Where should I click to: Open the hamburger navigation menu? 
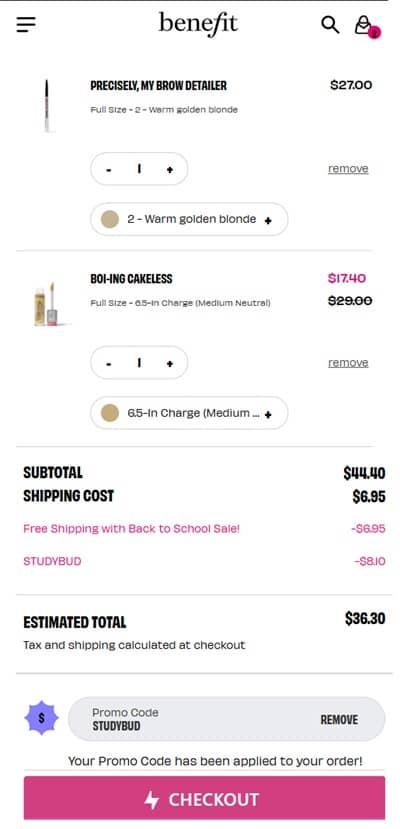26,24
